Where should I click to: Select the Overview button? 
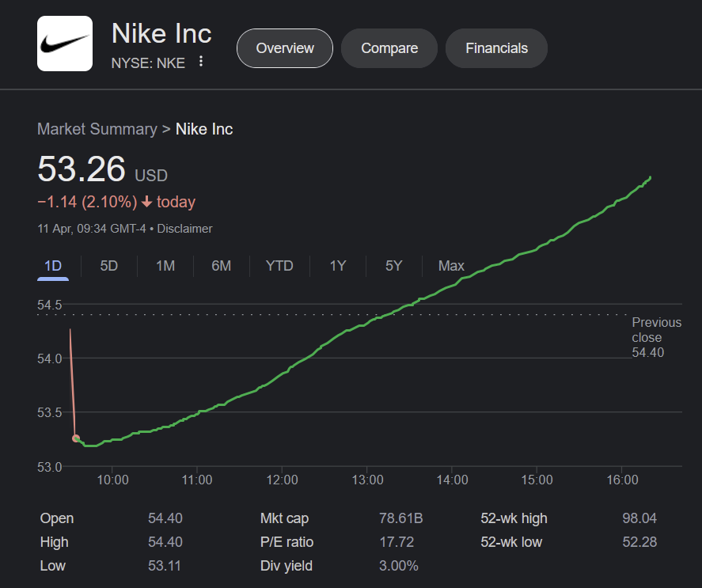285,48
